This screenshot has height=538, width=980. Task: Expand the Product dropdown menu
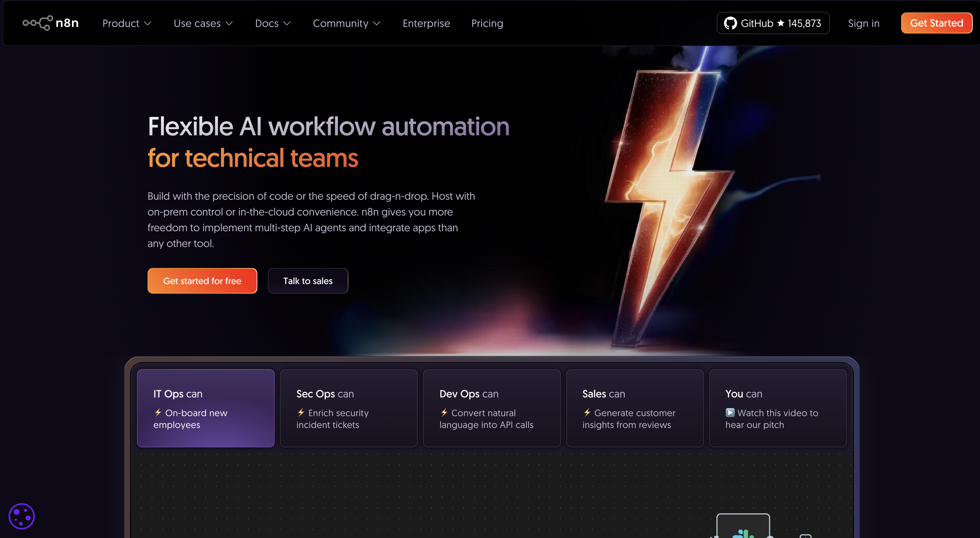point(127,24)
